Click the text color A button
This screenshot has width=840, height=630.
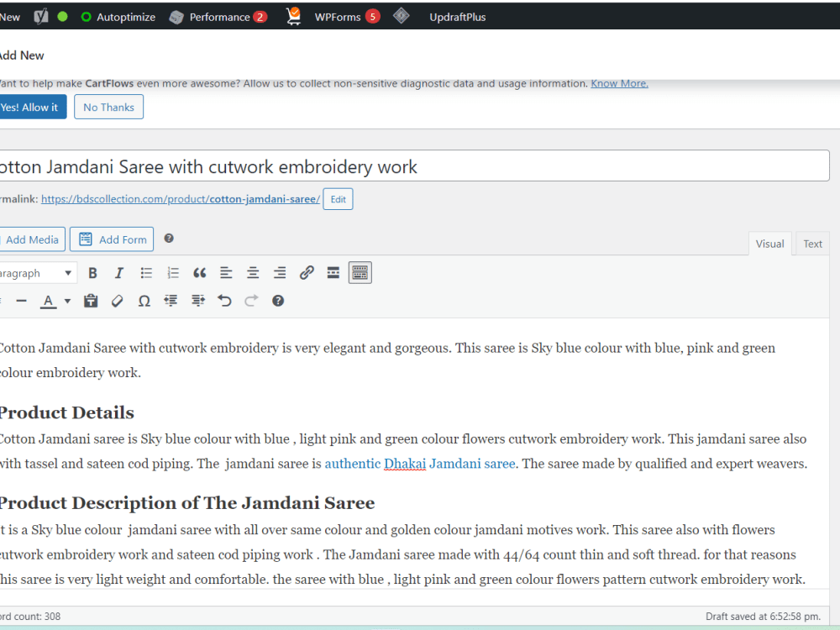pos(48,301)
